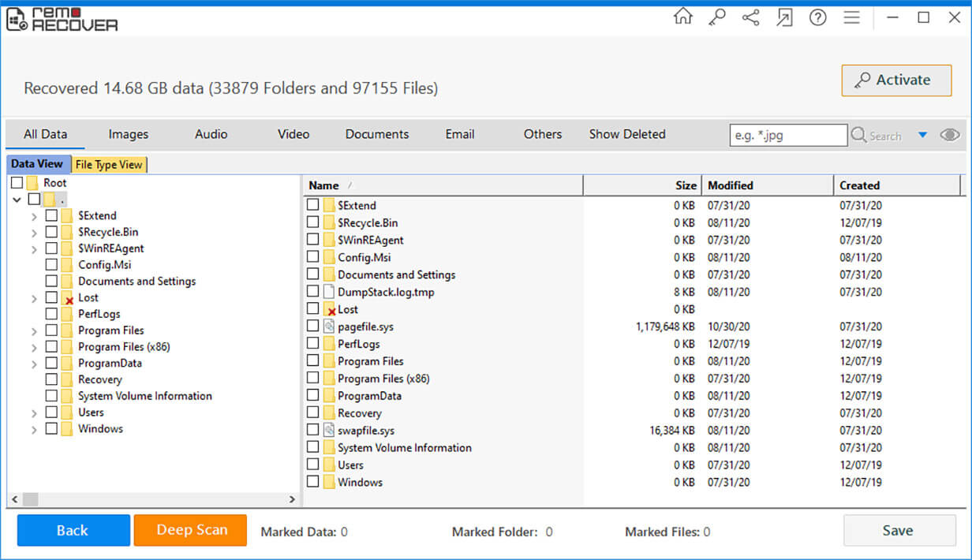Check the $Extend checkbox in file list
Image resolution: width=972 pixels, height=560 pixels.
(x=313, y=205)
